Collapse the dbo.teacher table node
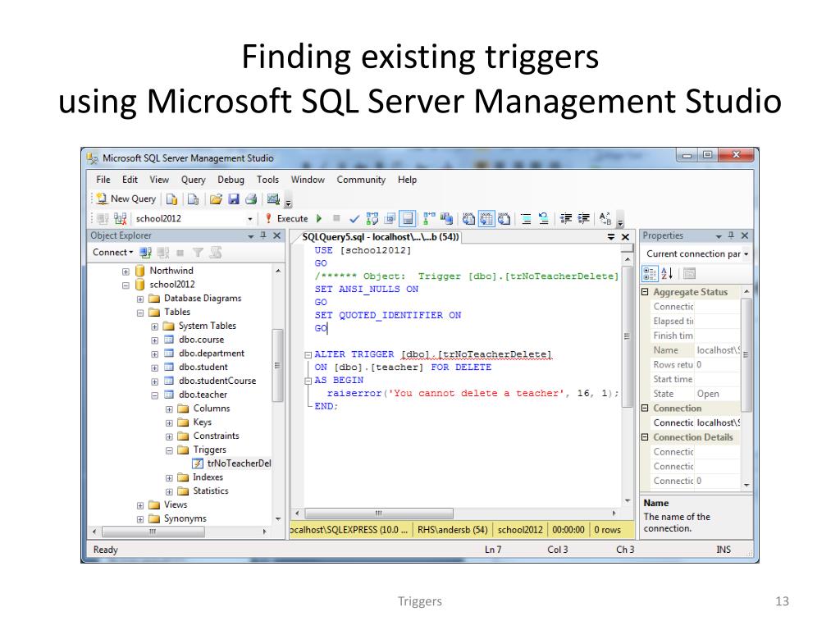840x630 pixels. (x=154, y=395)
